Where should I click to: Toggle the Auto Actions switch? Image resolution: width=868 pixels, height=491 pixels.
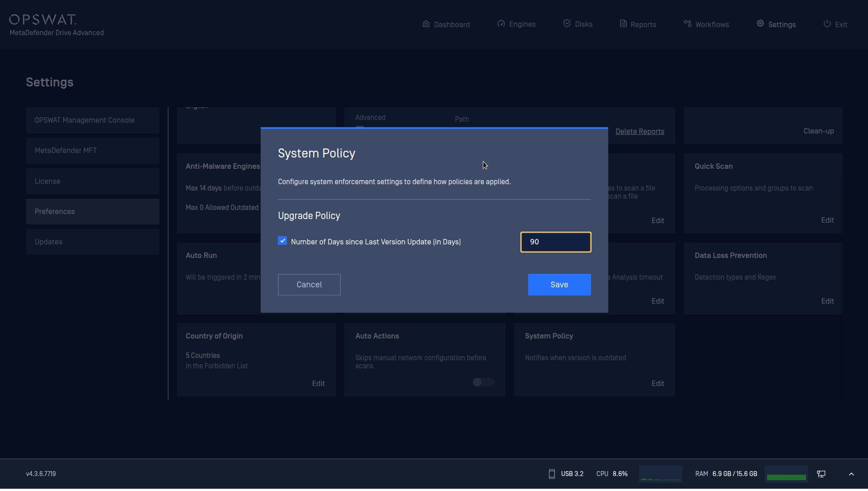[x=483, y=382]
